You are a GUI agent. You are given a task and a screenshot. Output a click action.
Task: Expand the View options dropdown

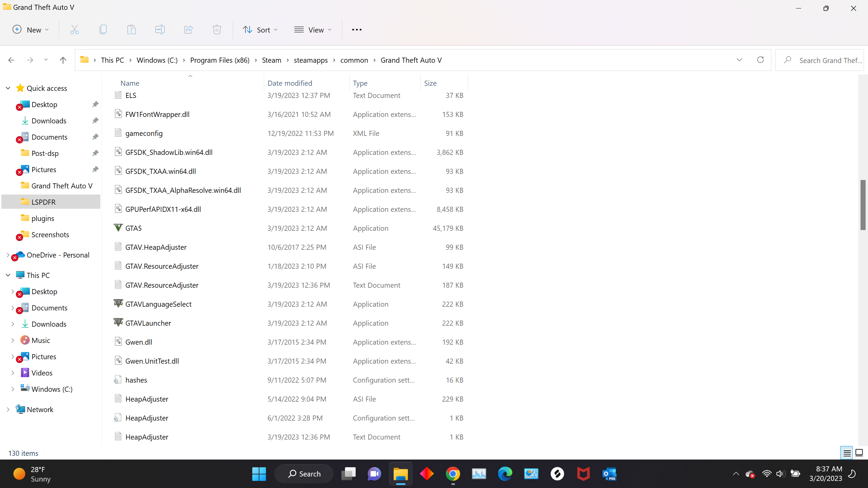point(313,30)
